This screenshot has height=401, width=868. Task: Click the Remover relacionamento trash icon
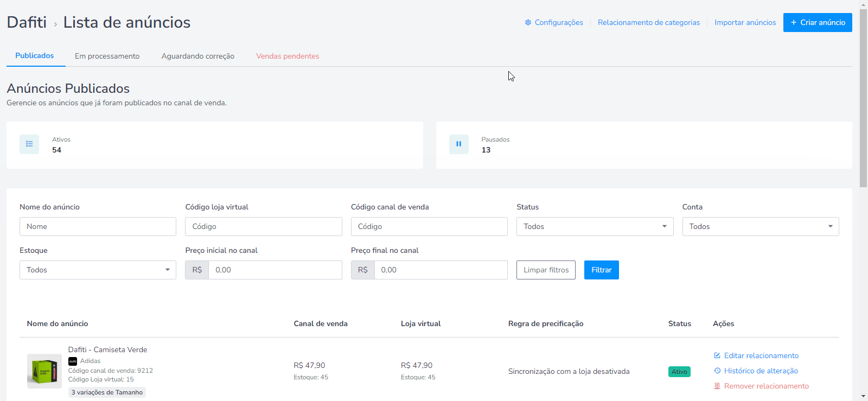pyautogui.click(x=717, y=386)
